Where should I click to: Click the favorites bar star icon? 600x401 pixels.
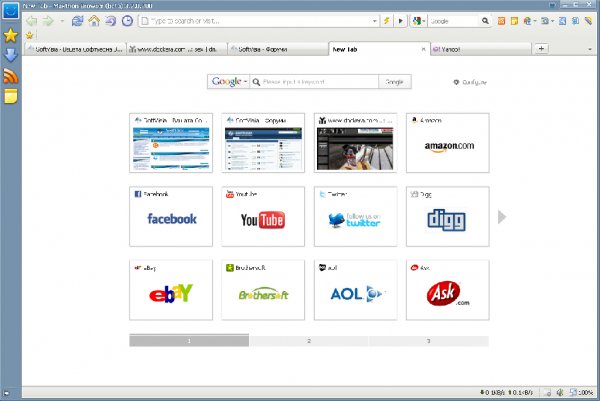(29, 35)
